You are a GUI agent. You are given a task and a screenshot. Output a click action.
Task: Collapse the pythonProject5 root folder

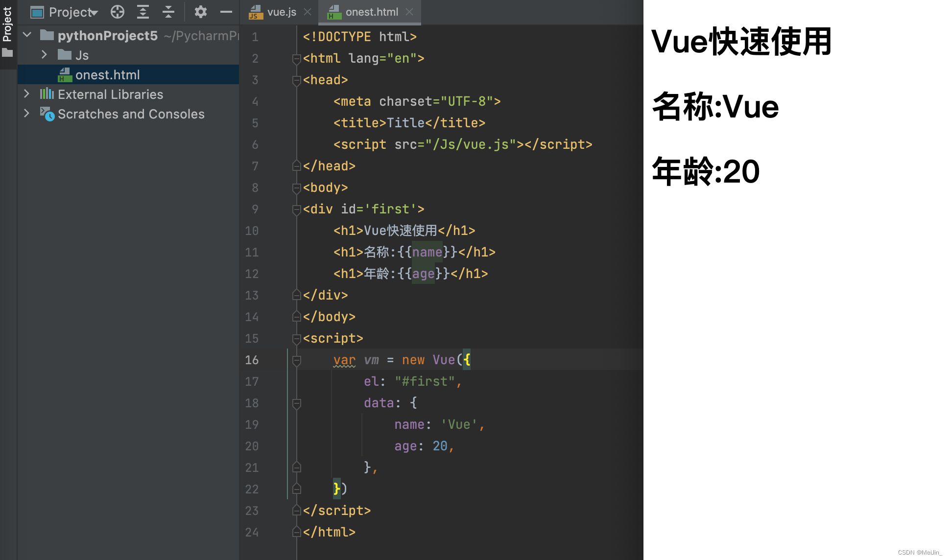point(27,35)
